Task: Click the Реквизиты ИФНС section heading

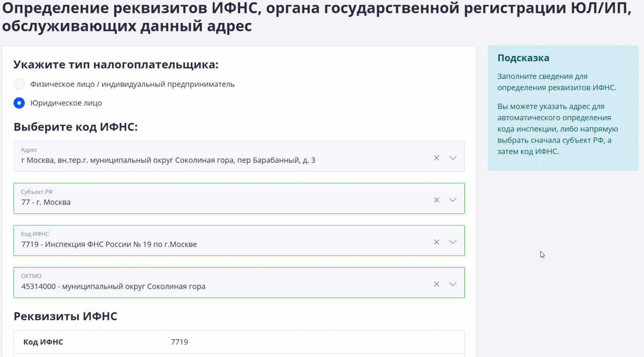Action: [x=65, y=316]
